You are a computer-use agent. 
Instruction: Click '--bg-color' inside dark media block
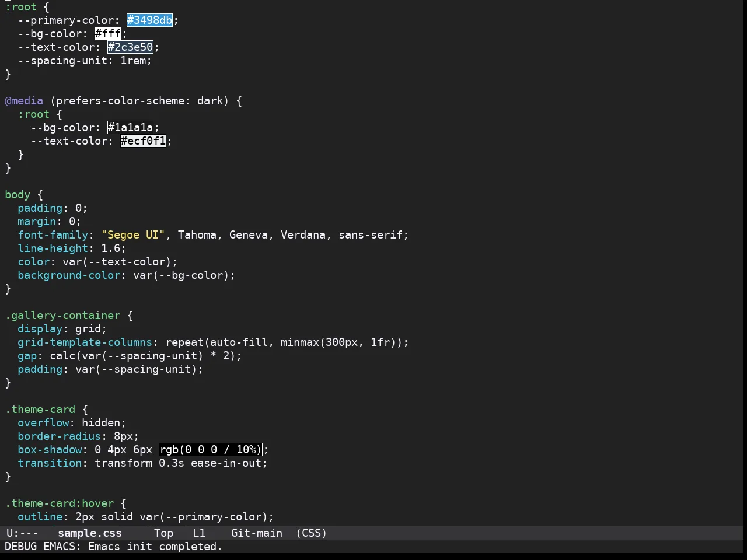[x=62, y=128]
